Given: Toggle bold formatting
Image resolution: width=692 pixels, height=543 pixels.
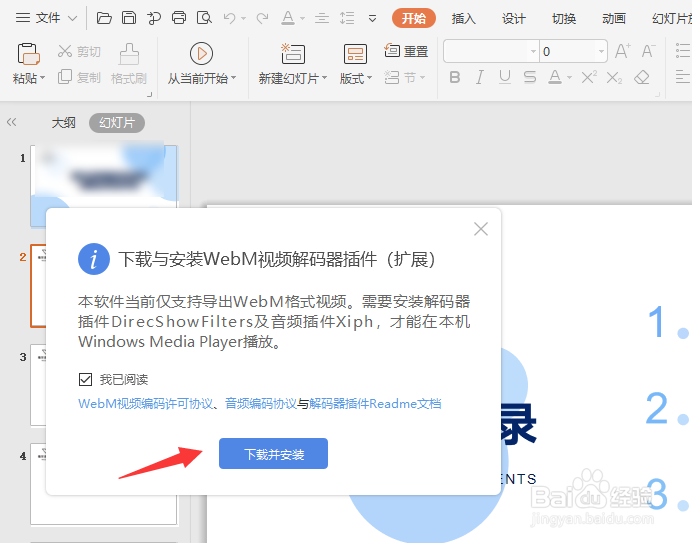Looking at the screenshot, I should [x=455, y=77].
